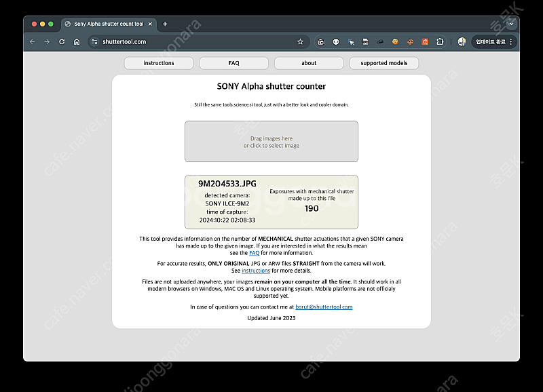Open the Chrome three-dot menu
543x392 pixels.
click(x=511, y=42)
